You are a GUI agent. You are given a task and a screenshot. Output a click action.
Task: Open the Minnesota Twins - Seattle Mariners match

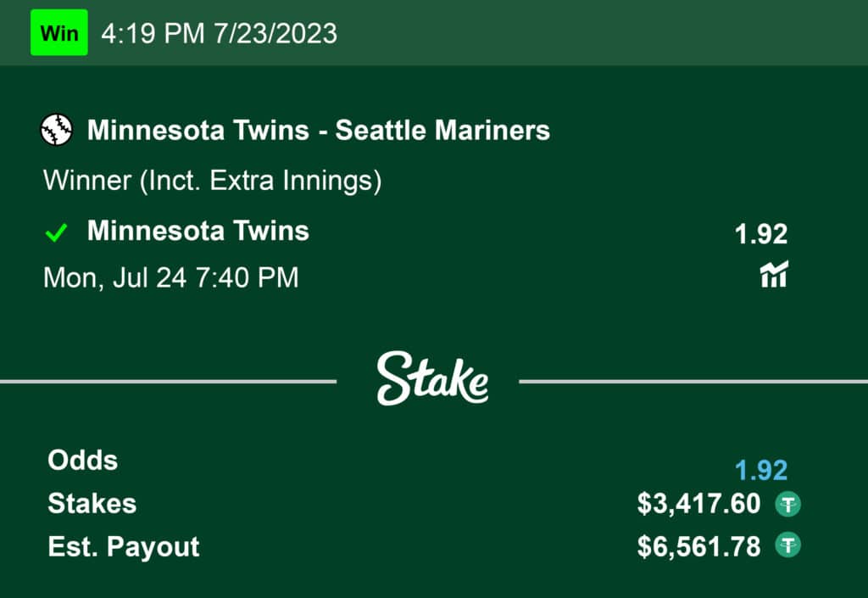[x=319, y=131]
